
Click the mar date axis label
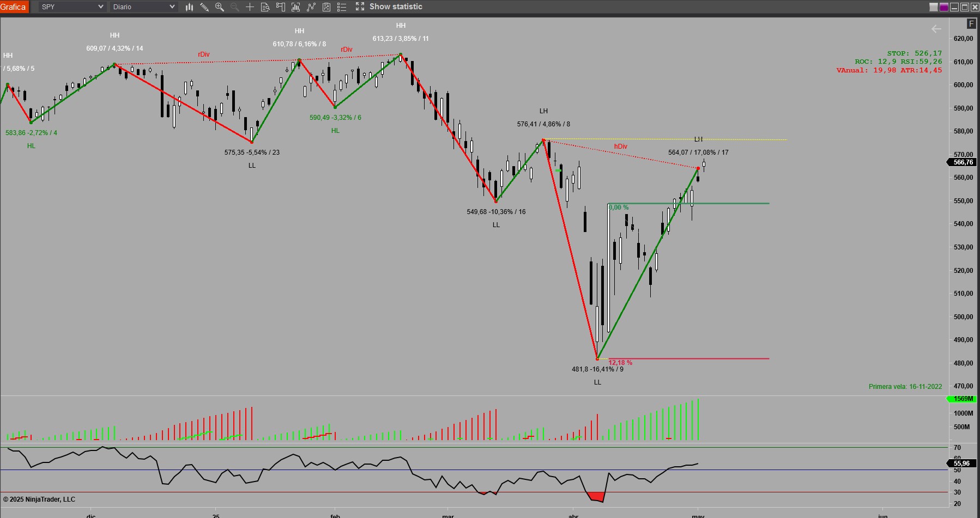[x=448, y=515]
